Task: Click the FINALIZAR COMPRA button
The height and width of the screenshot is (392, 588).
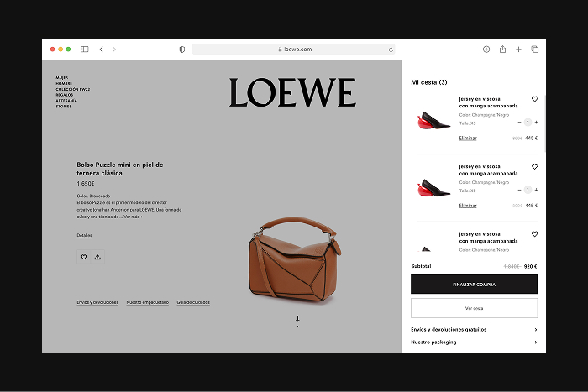Action: pos(474,285)
